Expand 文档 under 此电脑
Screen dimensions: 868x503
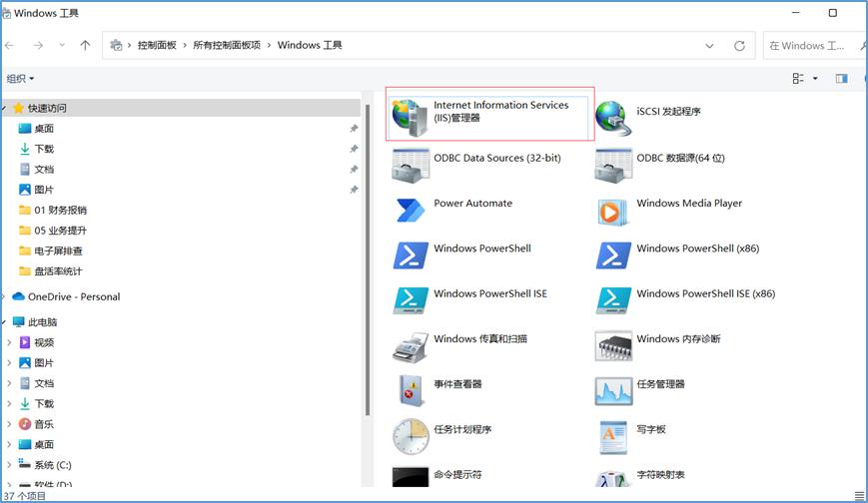tap(9, 383)
